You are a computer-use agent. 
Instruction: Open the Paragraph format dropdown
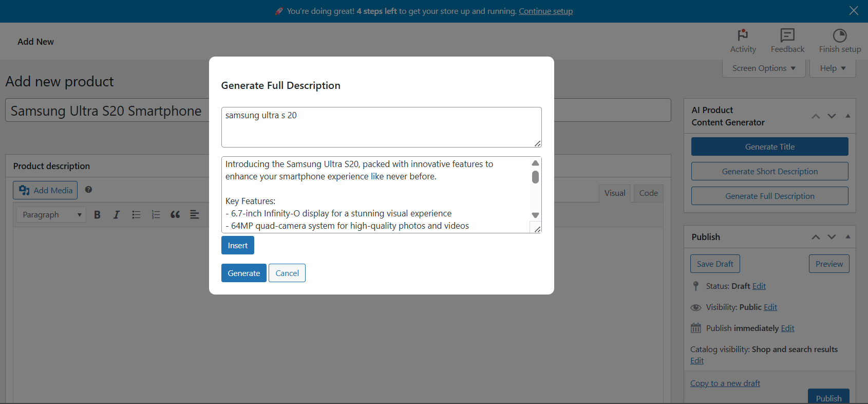pyautogui.click(x=51, y=215)
